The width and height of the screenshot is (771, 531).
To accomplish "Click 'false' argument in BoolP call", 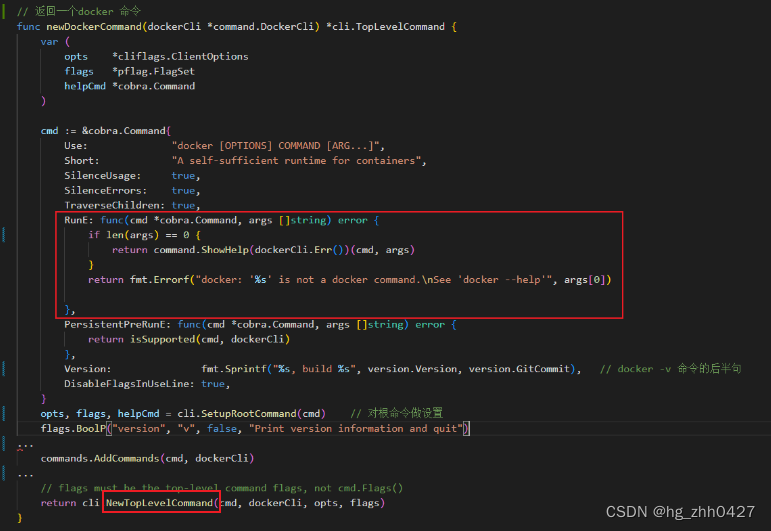I will 222,429.
